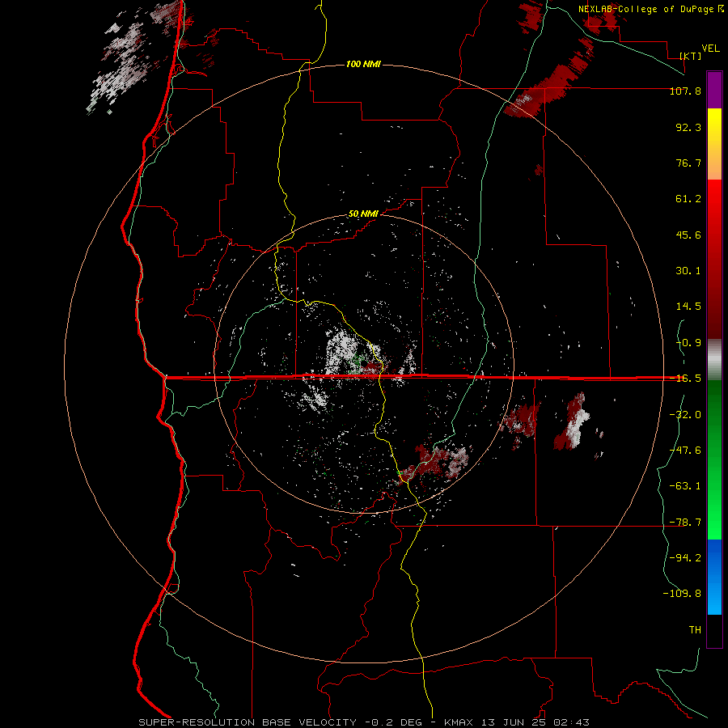The height and width of the screenshot is (728, 728).
Task: Click the 02:43 timestamp
Action: 572,722
